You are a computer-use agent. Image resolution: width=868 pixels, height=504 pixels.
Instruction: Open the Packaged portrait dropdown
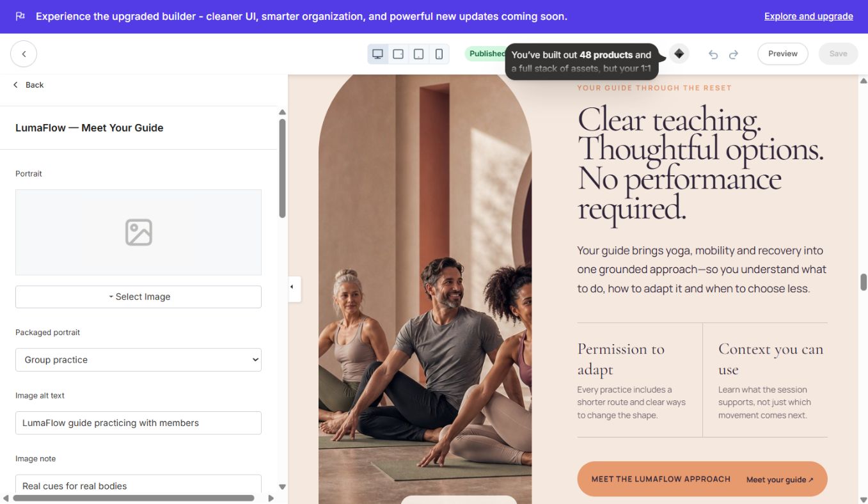(x=138, y=359)
